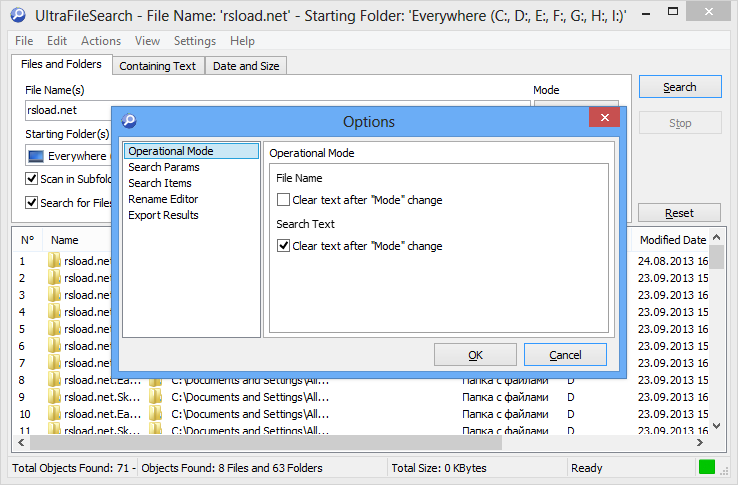This screenshot has width=738, height=485.
Task: Click Objects Found: 8 Files and 63 Folders
Action: click(232, 468)
